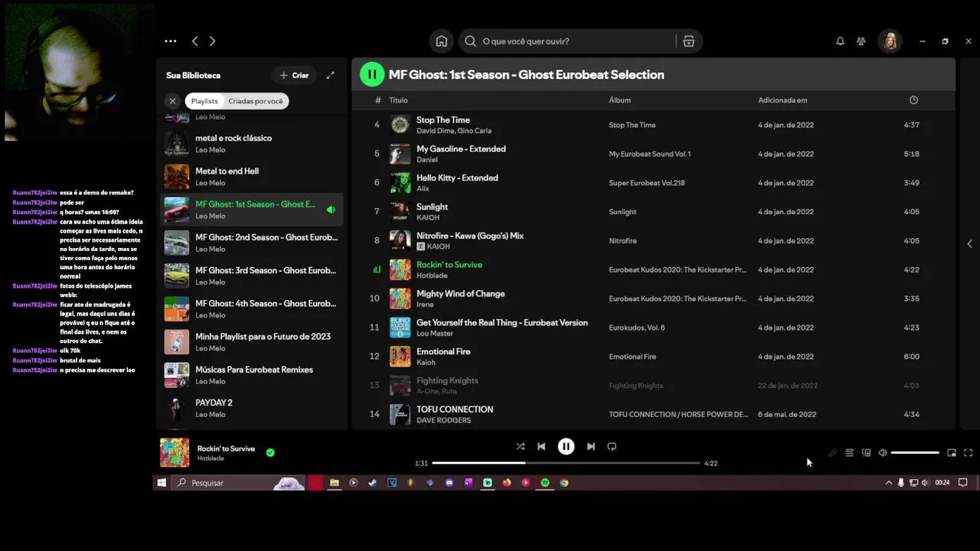
Task: Click the speaker icon beside MF Ghost 1st Season
Action: click(x=331, y=210)
